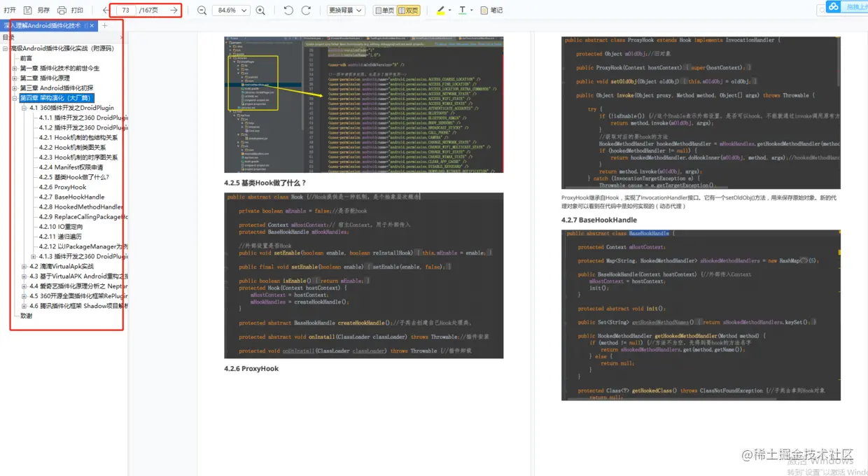Collapse the root 高级Android插件化强化实战 node
Image resolution: width=868 pixels, height=476 pixels.
click(x=6, y=48)
